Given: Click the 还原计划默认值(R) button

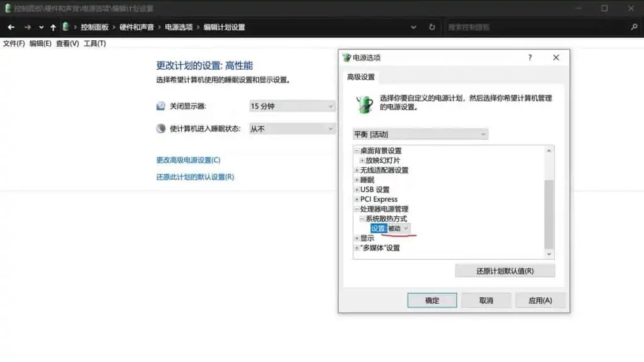Looking at the screenshot, I should (x=504, y=270).
